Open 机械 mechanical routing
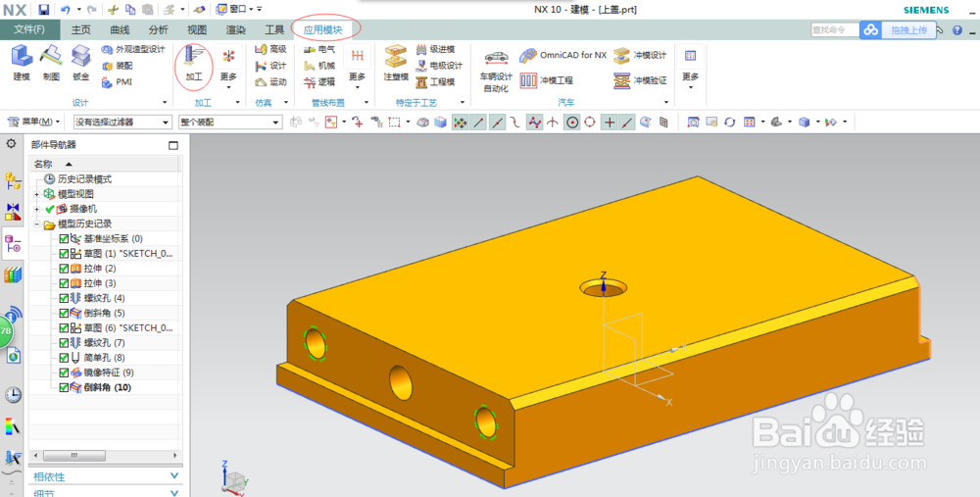Image resolution: width=980 pixels, height=497 pixels. [x=319, y=66]
